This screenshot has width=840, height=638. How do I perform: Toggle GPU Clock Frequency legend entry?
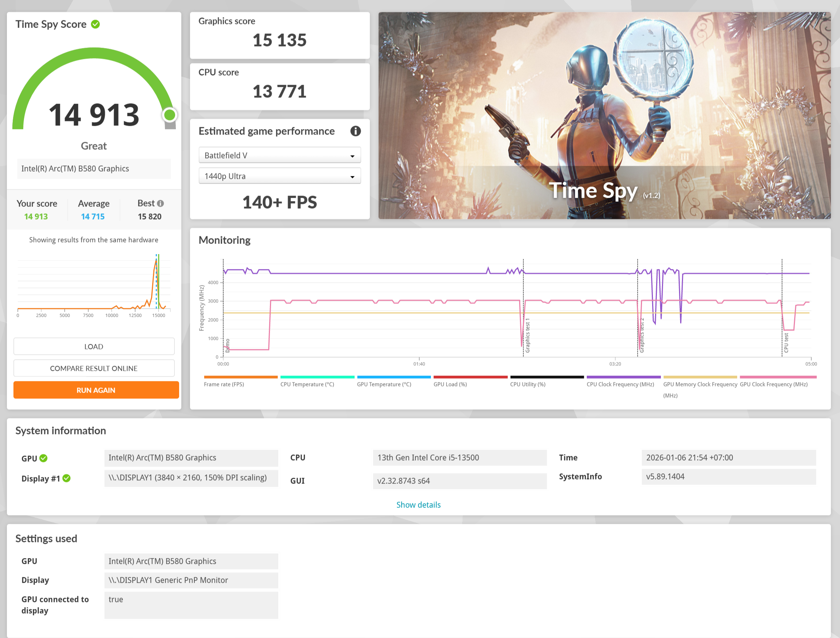(x=773, y=384)
